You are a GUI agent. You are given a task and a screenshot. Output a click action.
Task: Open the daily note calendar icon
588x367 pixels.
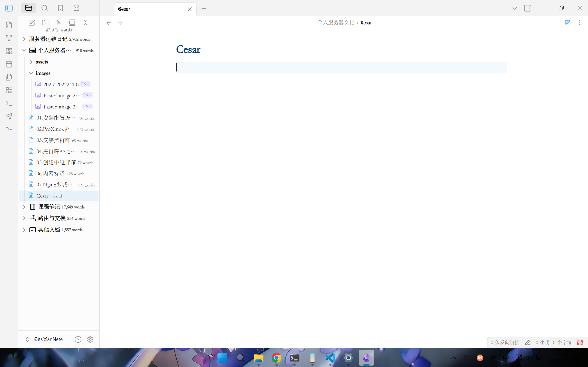(9, 64)
